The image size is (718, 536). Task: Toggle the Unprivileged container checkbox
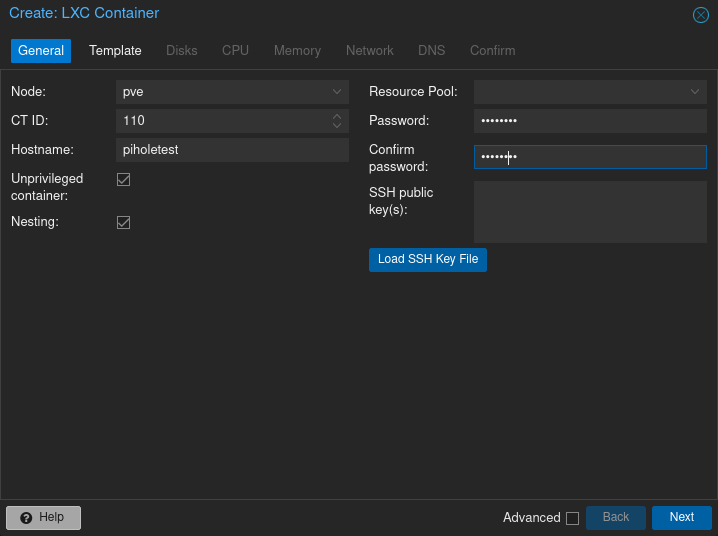pos(124,179)
